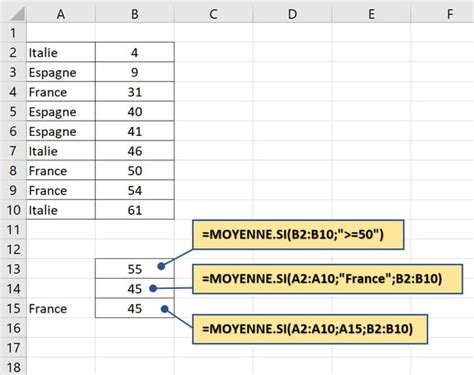Select cell B10 with value 61
474x375 pixels.
pyautogui.click(x=135, y=210)
